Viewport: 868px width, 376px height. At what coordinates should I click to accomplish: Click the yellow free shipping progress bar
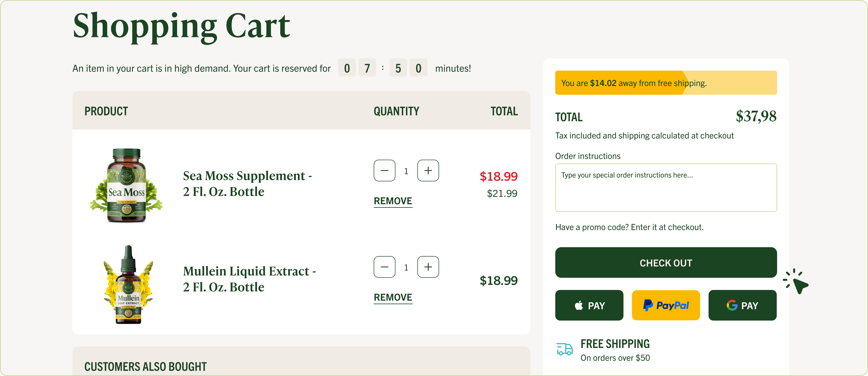[666, 83]
